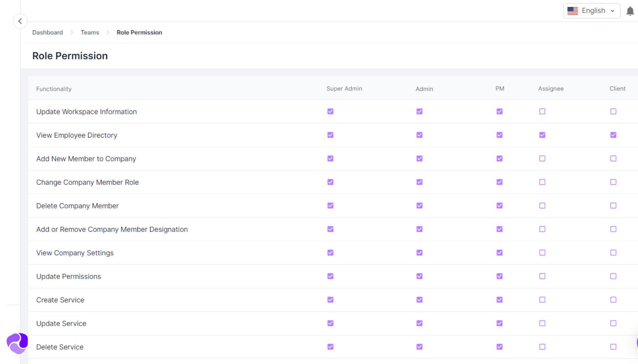
Task: Uncheck Admin for Change Company Member Role
Action: (x=419, y=182)
